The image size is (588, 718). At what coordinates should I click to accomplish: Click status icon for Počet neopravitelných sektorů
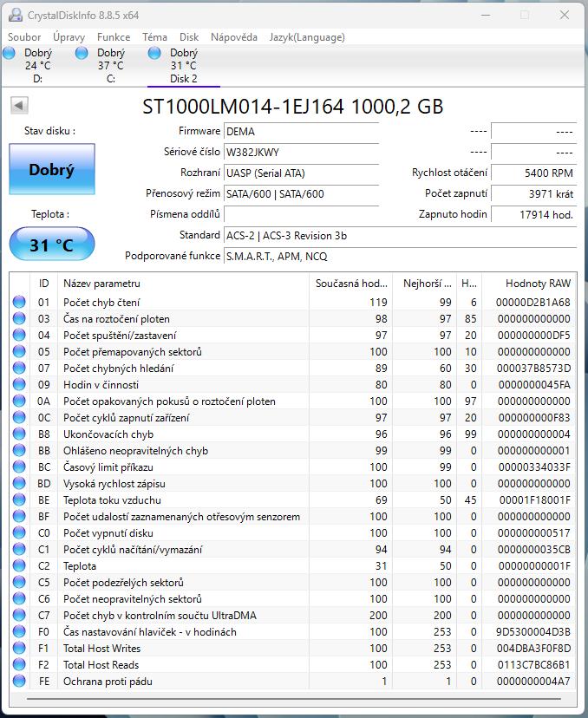point(19,598)
